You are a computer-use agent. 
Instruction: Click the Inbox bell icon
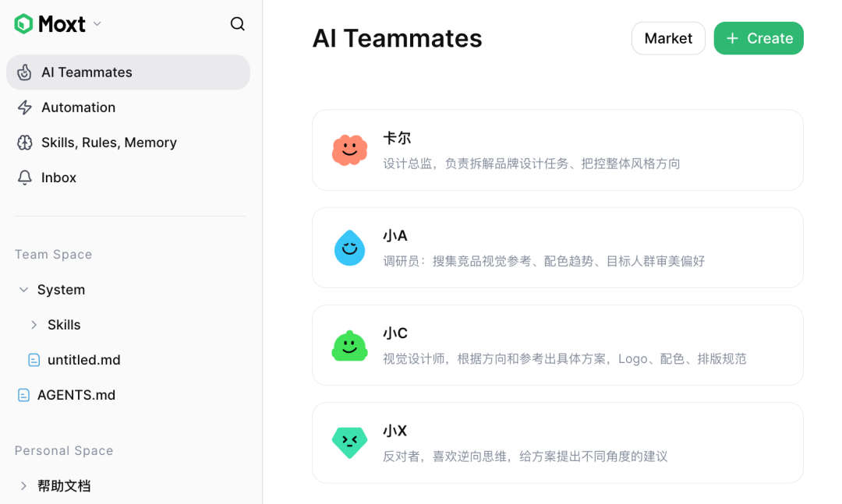point(25,177)
